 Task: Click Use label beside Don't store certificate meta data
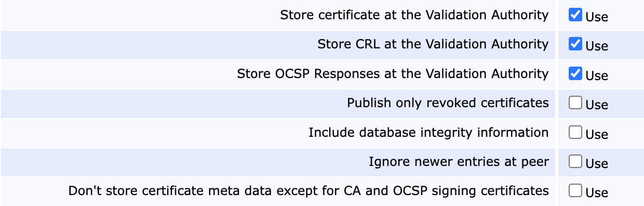coord(597,192)
